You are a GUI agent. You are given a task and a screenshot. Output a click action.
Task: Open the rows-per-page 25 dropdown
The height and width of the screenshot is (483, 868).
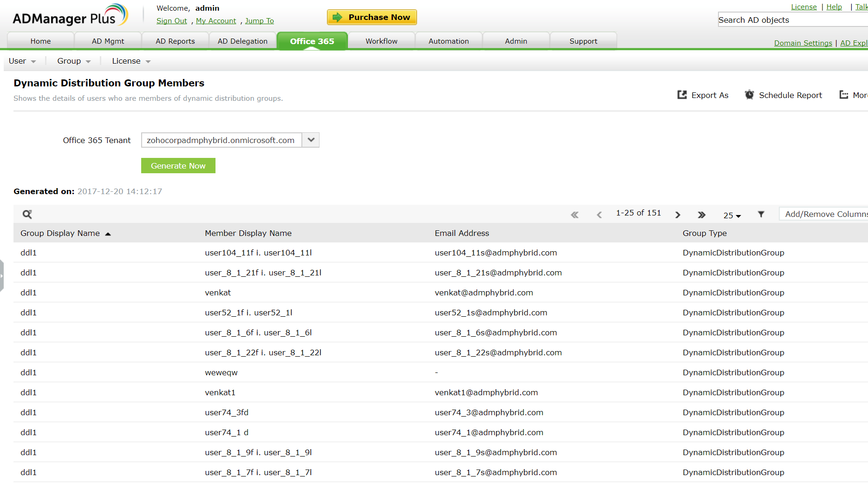pos(732,215)
